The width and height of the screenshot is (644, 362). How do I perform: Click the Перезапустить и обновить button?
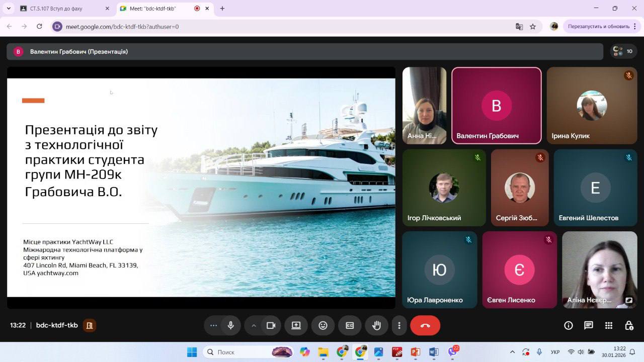pos(599,27)
